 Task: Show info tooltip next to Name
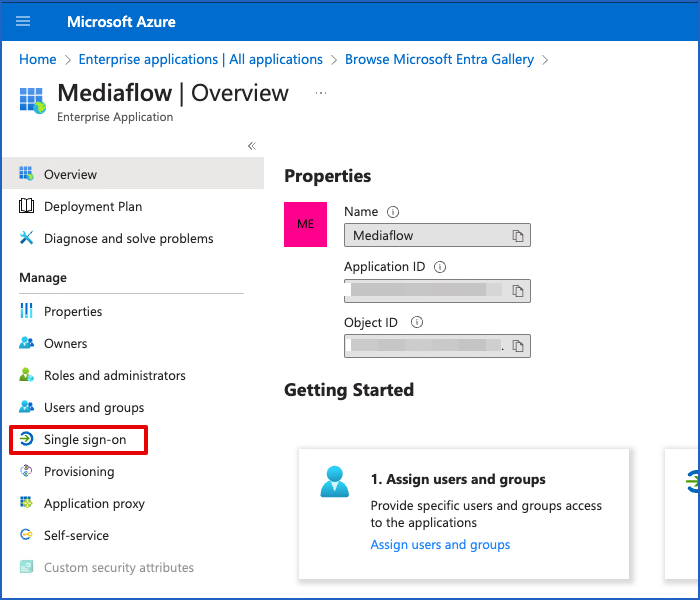pos(393,212)
